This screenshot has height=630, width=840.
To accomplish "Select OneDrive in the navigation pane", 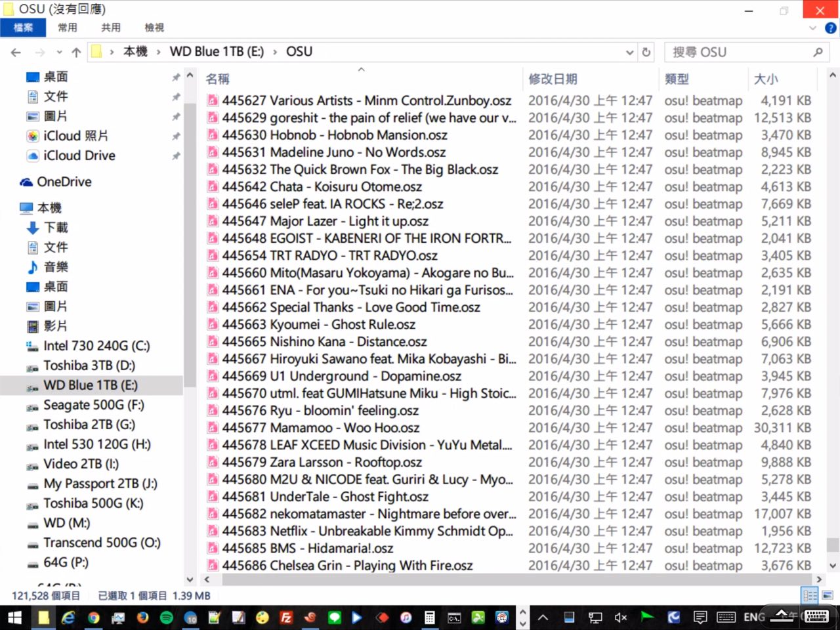I will pos(64,182).
